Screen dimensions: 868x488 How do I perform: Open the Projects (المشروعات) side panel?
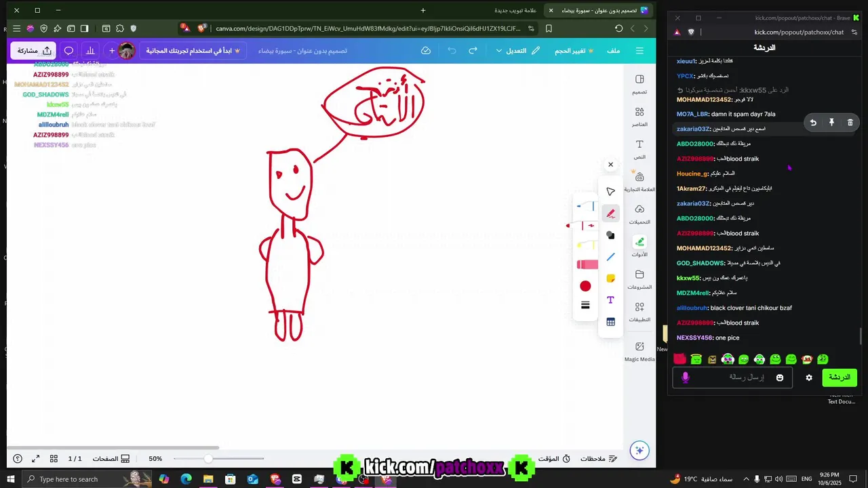(639, 279)
